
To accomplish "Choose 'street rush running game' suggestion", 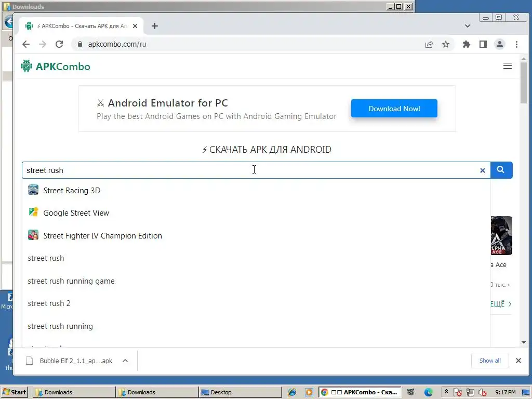I will click(256, 281).
